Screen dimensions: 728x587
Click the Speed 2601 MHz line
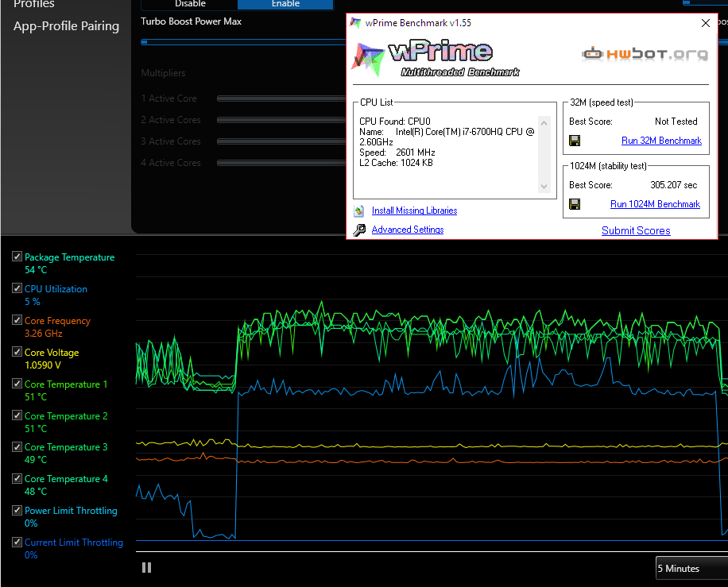(x=397, y=153)
